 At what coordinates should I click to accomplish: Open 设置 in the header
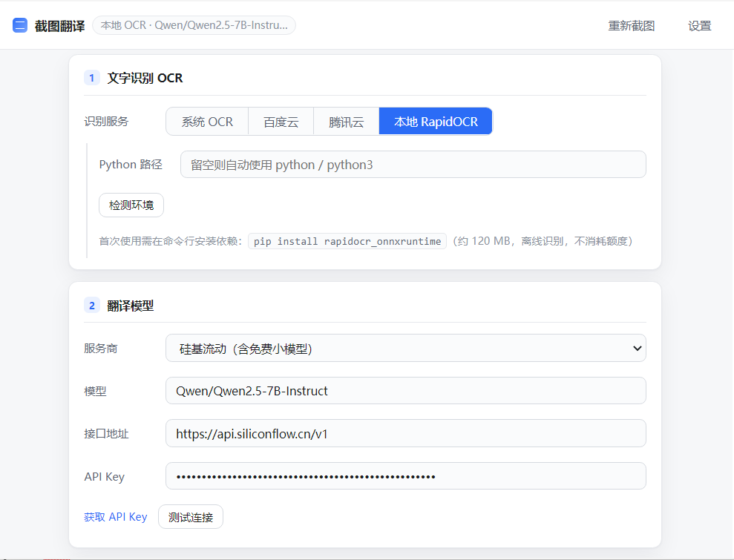coord(699,26)
